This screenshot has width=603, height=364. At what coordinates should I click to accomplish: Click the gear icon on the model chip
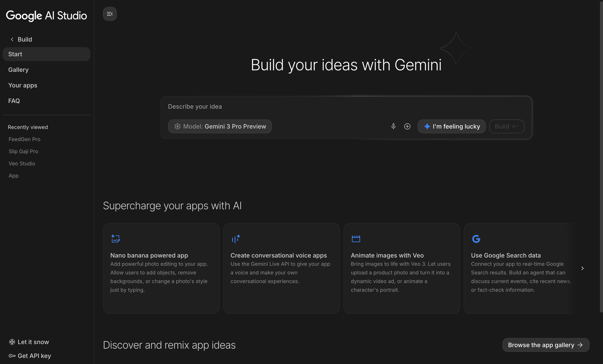pos(177,126)
